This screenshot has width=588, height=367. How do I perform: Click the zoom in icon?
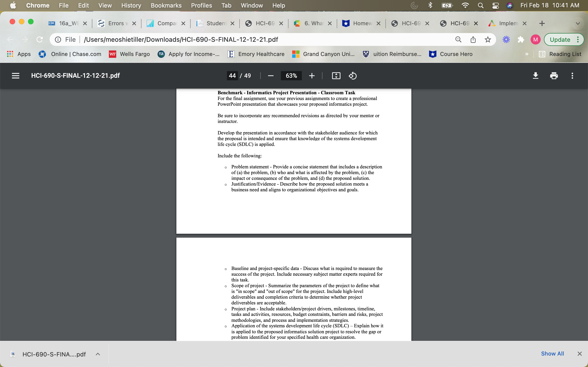pos(312,75)
